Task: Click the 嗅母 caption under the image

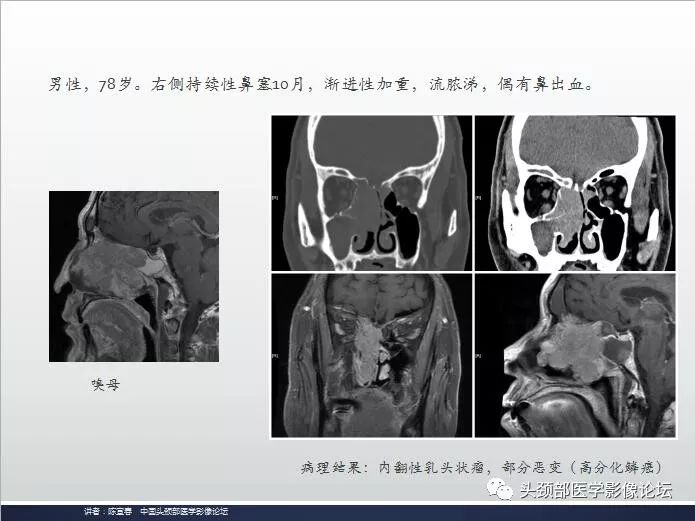Action: point(105,384)
